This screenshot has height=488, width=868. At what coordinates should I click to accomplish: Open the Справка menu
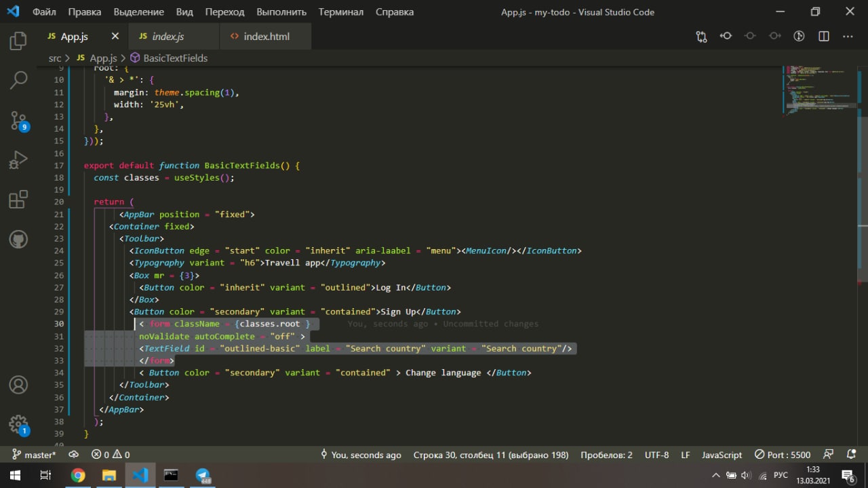pos(394,12)
